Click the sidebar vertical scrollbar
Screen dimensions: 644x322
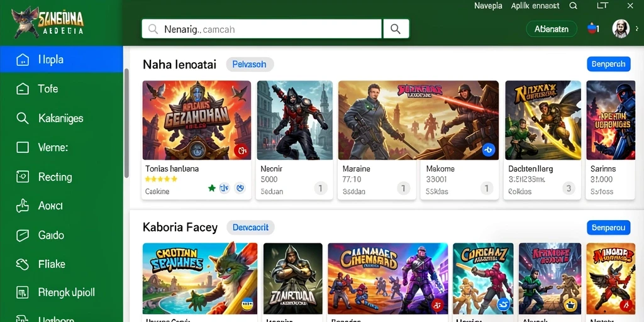coord(126,123)
